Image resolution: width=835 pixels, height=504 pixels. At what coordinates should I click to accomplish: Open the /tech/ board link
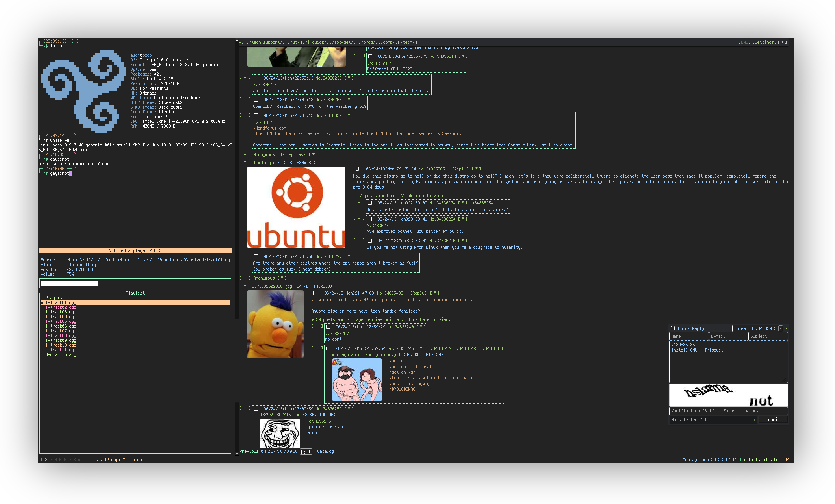tap(407, 42)
